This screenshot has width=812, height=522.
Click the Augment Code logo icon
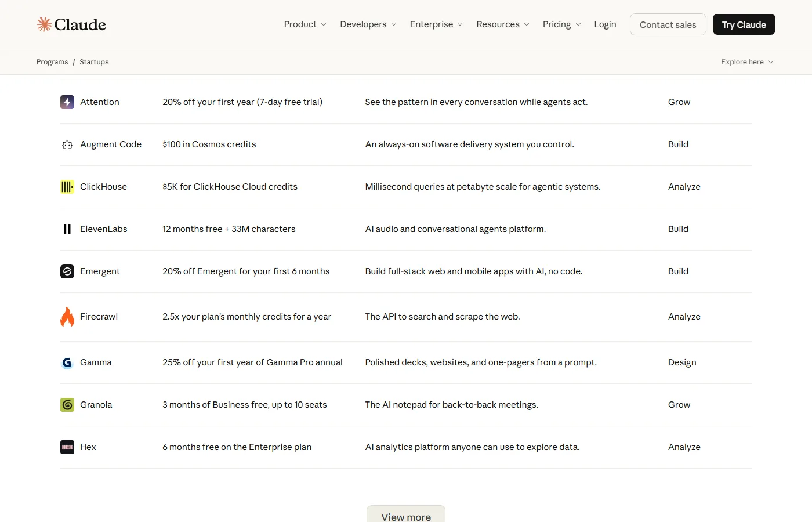[67, 144]
